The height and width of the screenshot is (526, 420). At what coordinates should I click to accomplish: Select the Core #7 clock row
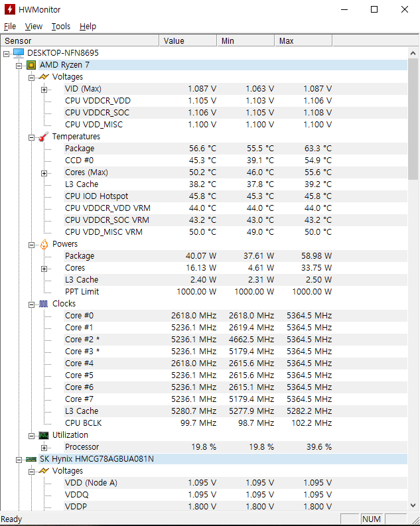pyautogui.click(x=236, y=399)
